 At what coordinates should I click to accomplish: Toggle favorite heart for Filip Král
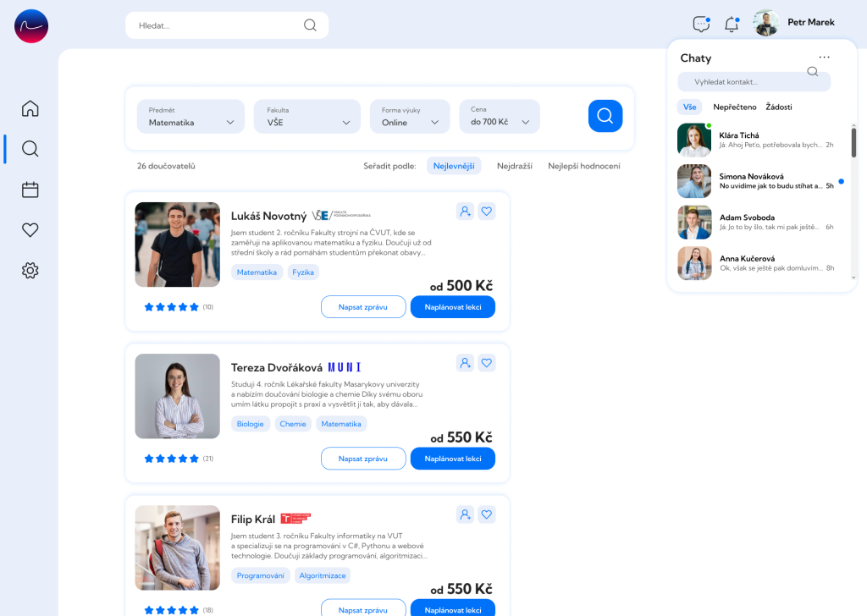click(487, 514)
